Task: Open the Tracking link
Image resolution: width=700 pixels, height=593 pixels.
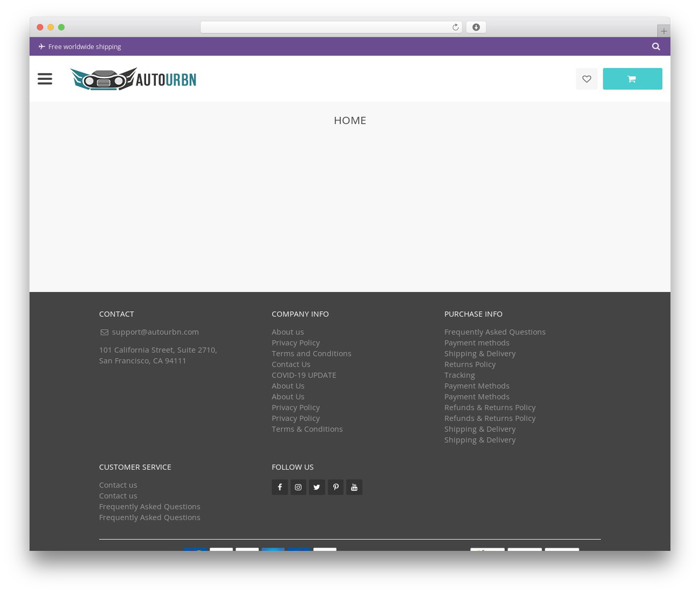Action: tap(459, 375)
